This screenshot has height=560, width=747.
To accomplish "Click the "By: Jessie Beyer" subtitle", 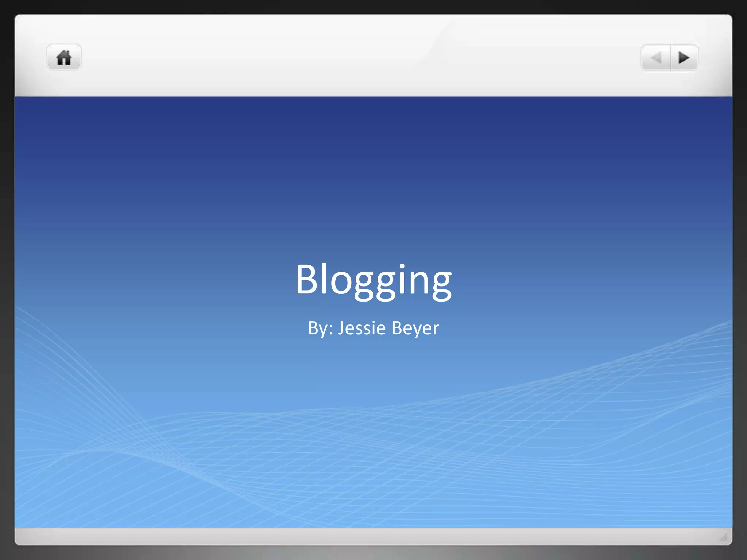I will (373, 328).
